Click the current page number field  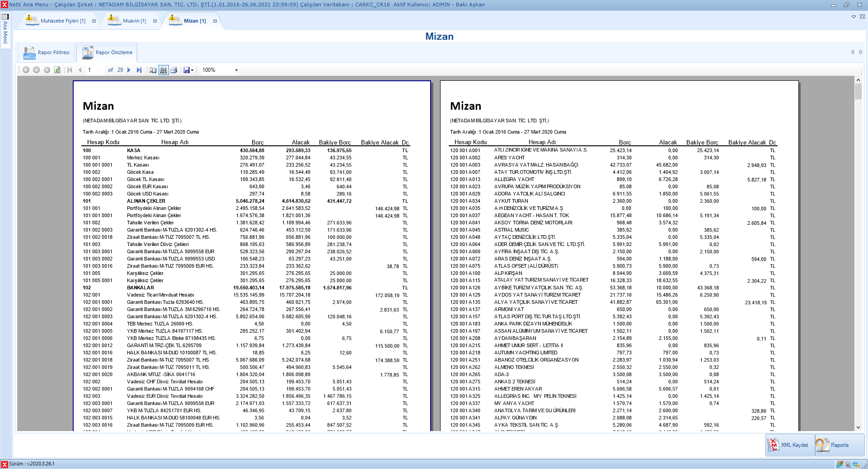[x=95, y=70]
